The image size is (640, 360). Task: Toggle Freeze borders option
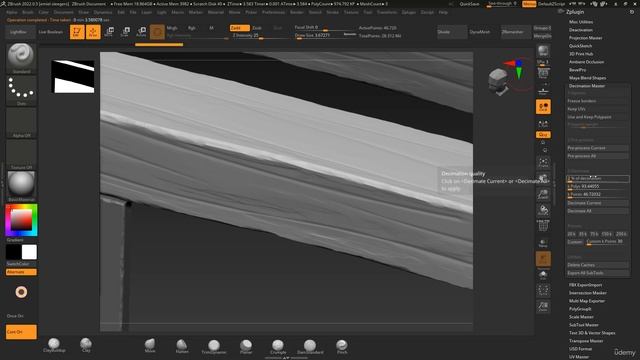pyautogui.click(x=598, y=101)
